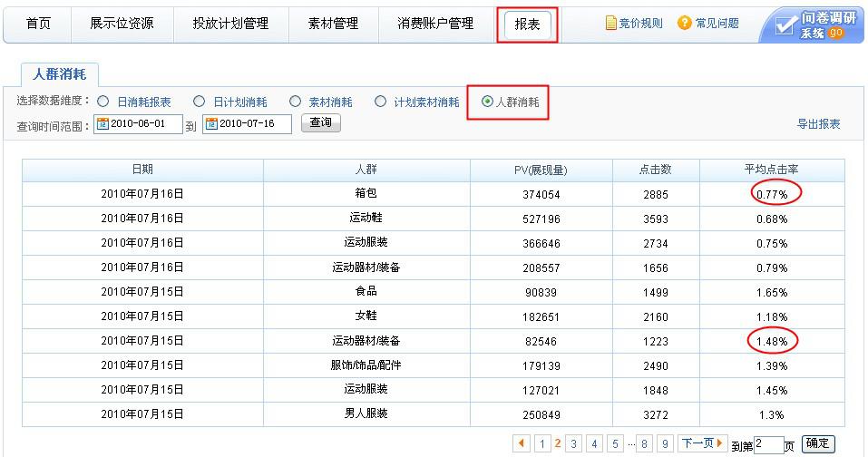Click the click count 1499
Image resolution: width=868 pixels, height=457 pixels.
click(x=656, y=293)
